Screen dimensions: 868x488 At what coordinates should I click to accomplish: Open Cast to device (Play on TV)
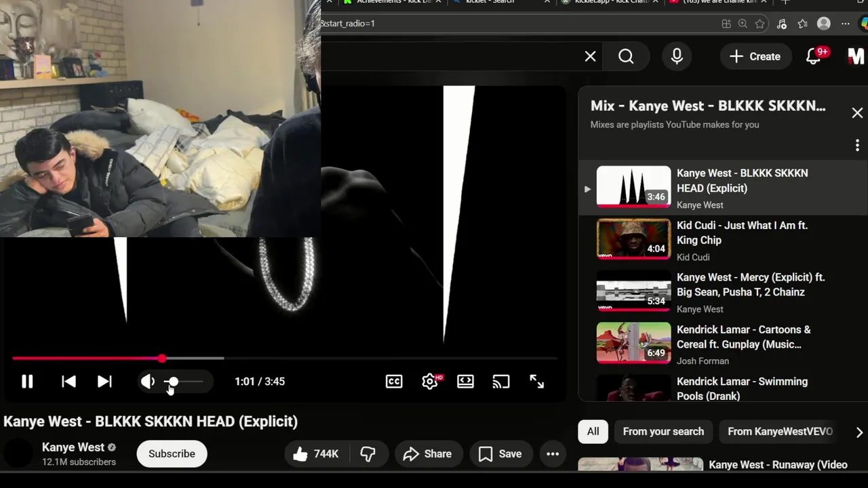point(500,382)
